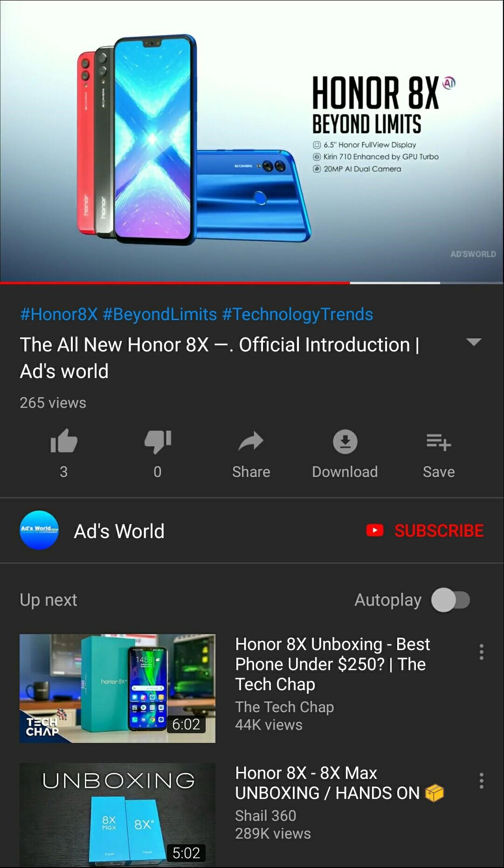Tap the Save to playlist icon
The image size is (504, 868).
point(439,441)
